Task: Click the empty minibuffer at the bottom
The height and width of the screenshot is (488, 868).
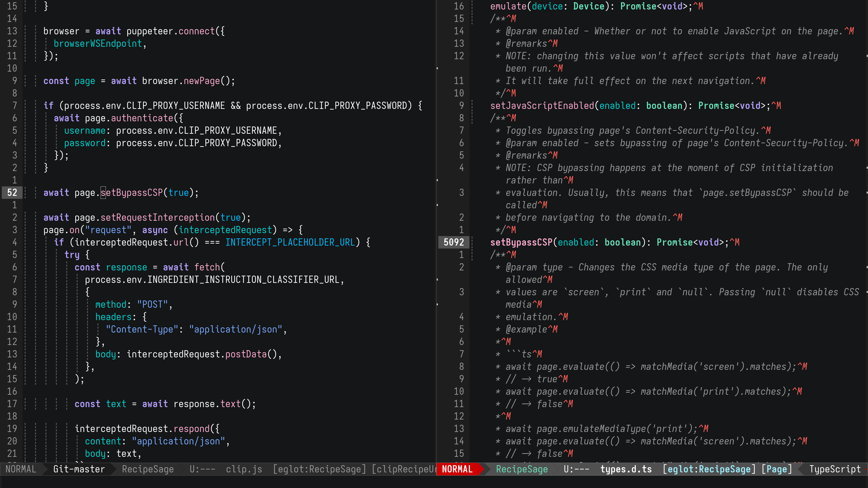Action: pos(434,482)
